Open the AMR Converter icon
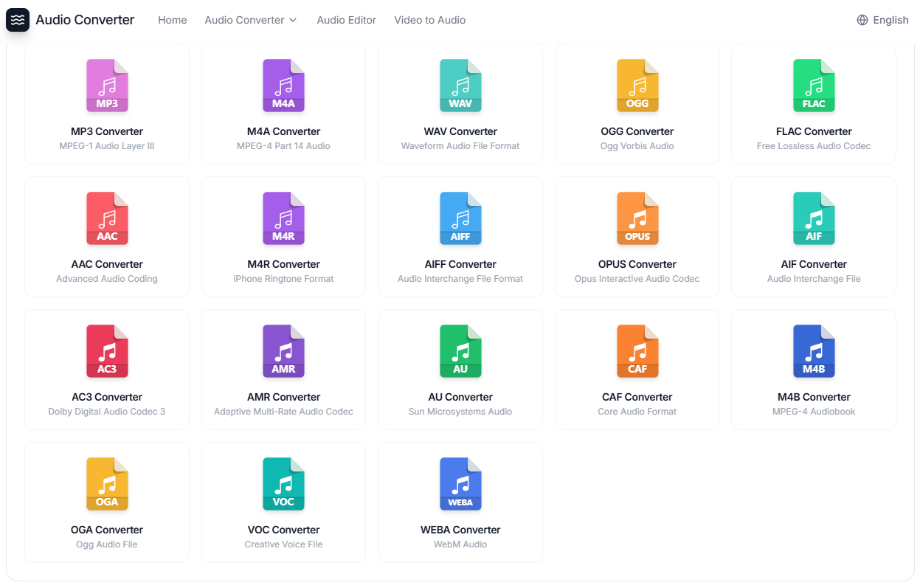920x588 pixels. 283,351
